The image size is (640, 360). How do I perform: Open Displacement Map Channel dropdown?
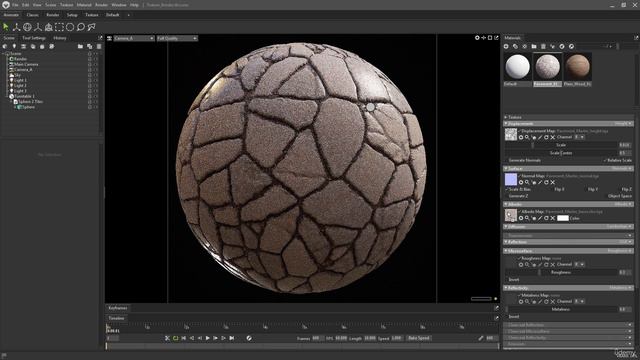click(580, 138)
